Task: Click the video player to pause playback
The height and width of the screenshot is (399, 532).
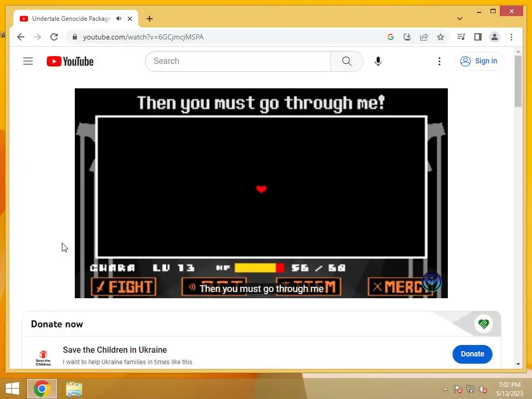Action: [261, 193]
